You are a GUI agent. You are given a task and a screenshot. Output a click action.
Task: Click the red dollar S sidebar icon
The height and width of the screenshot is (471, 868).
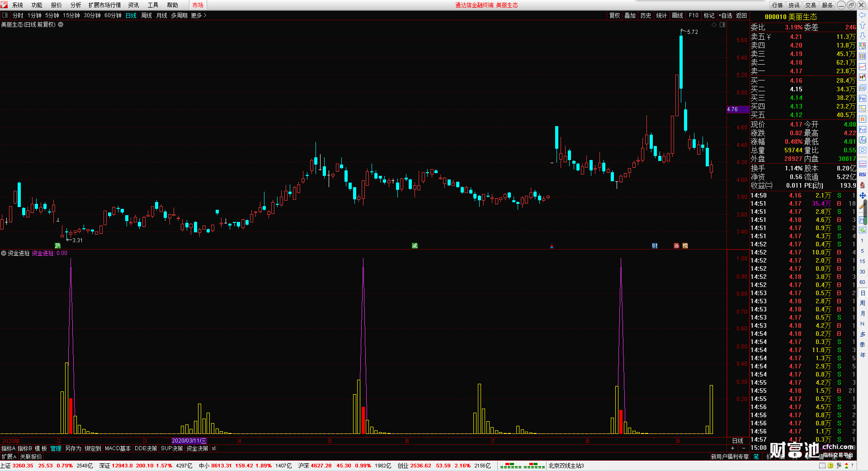[862, 185]
